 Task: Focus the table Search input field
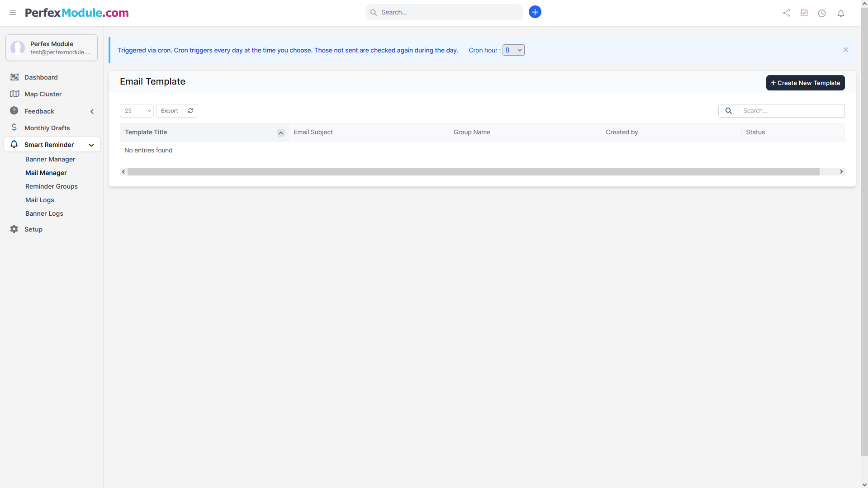(791, 111)
